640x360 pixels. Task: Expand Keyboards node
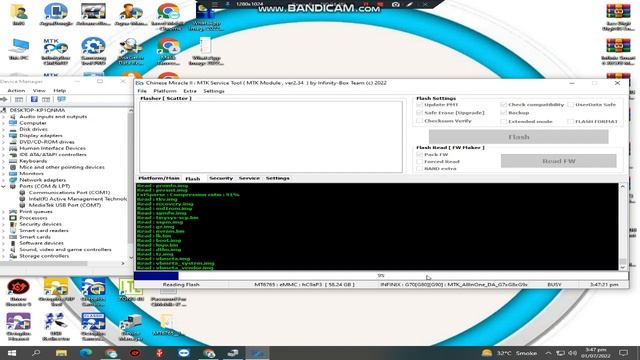pos(4,161)
